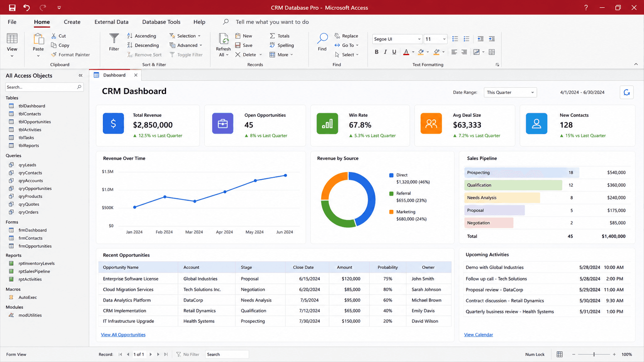Open tblOpportunities table in navigation pane
This screenshot has height=362, width=644.
tap(35, 122)
